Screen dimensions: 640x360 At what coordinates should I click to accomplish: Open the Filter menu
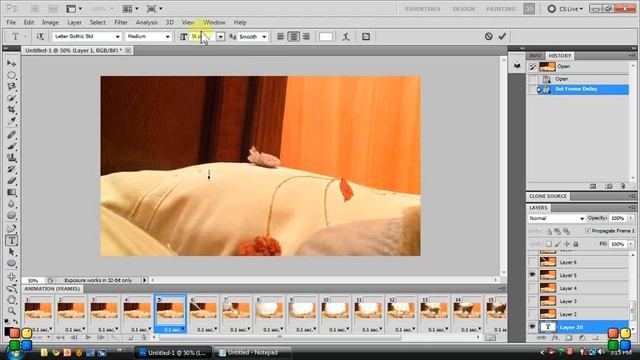[x=121, y=22]
